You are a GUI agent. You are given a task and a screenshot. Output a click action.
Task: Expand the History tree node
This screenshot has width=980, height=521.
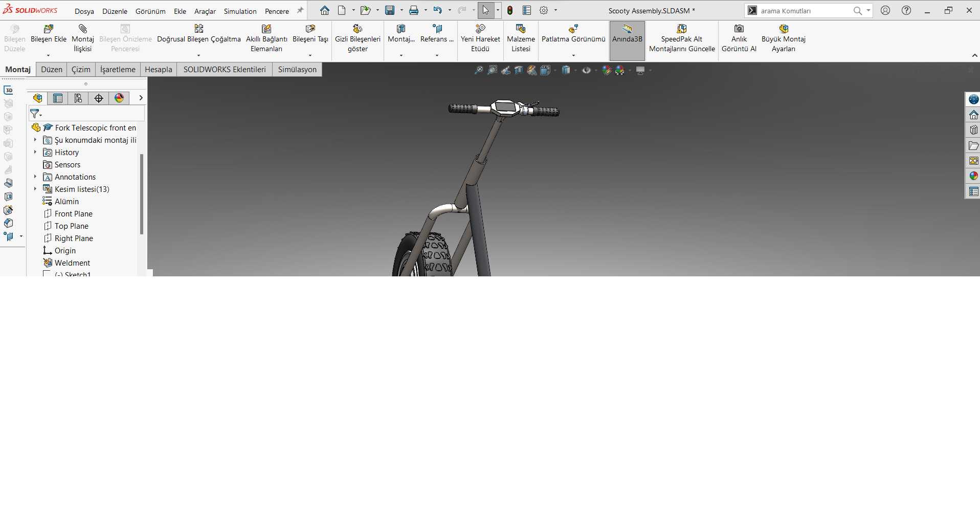pos(35,152)
